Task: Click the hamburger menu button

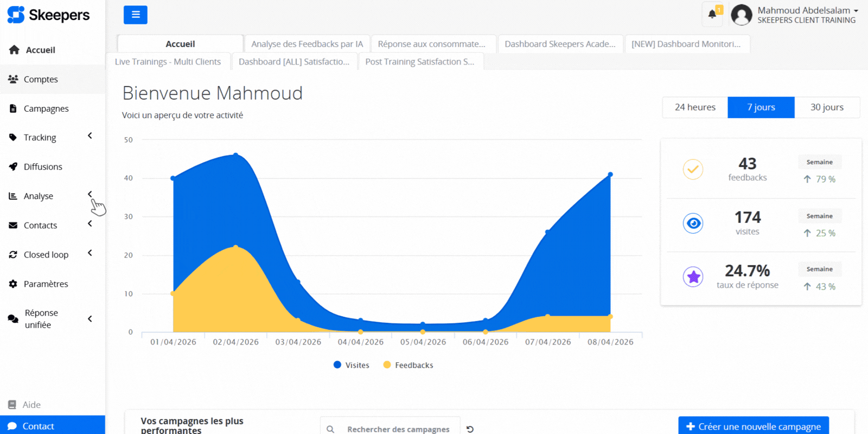Action: point(135,15)
